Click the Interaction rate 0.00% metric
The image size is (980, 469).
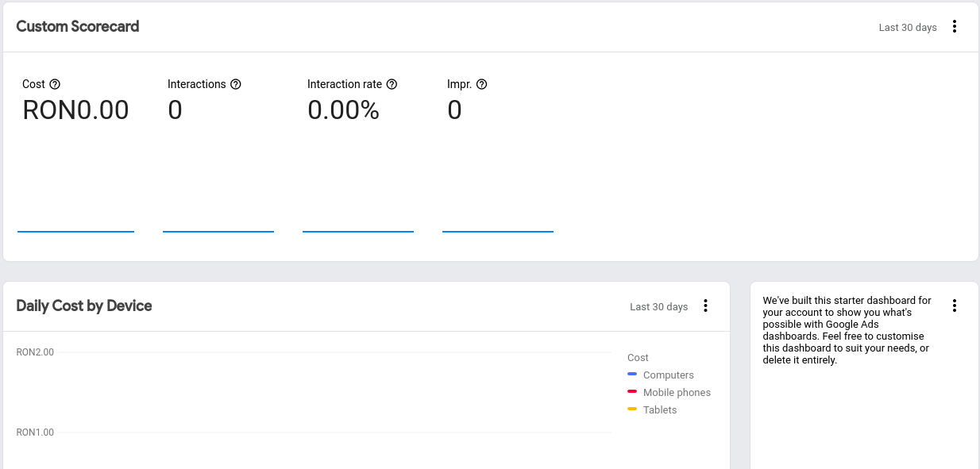(x=343, y=110)
